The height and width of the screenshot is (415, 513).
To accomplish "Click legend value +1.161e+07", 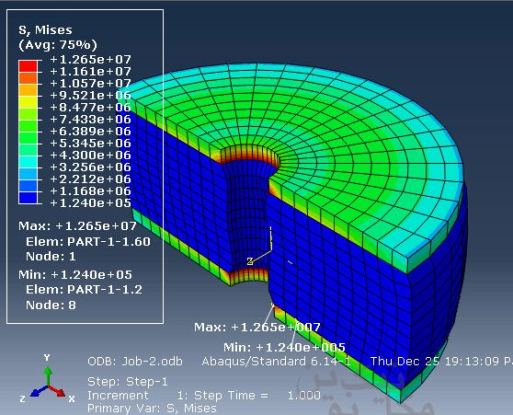I will click(90, 71).
